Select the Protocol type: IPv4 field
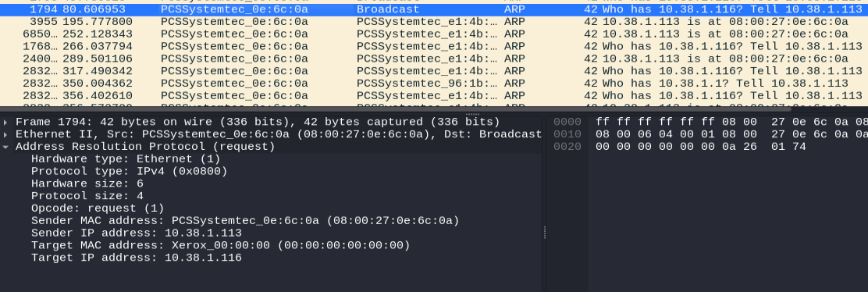Image resolution: width=868 pixels, height=292 pixels. pyautogui.click(x=272, y=171)
